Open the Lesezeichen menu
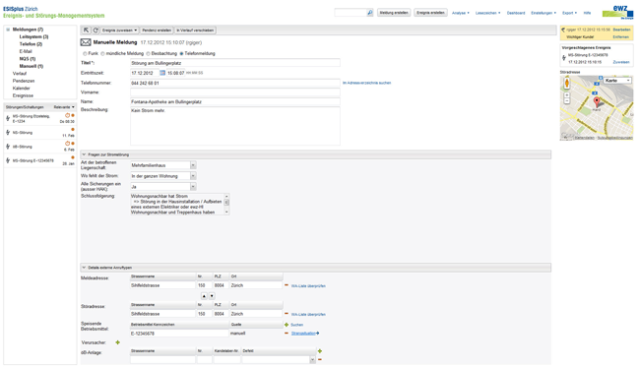 tap(488, 13)
